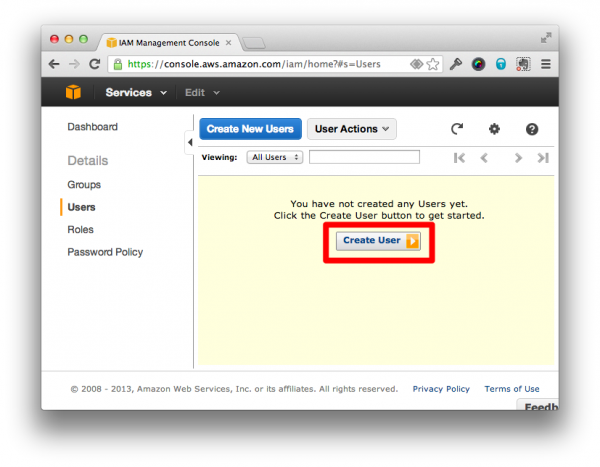Go to next page of users
The width and height of the screenshot is (600, 467).
click(x=518, y=158)
